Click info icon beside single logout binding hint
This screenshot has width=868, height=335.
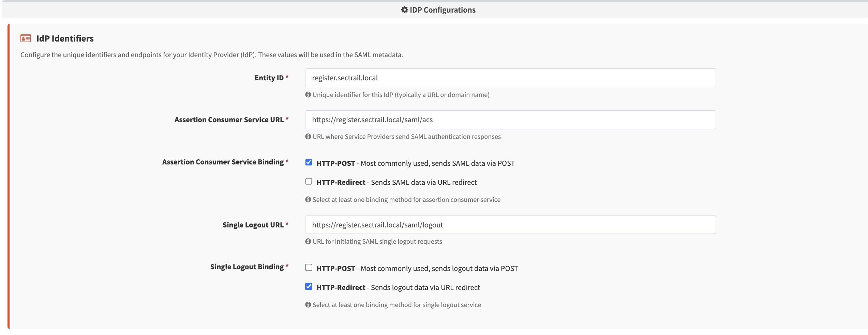[x=308, y=305]
